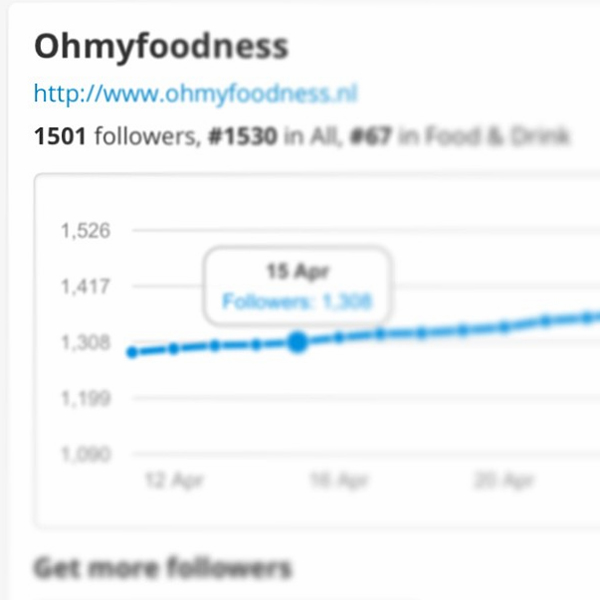600x600 pixels.
Task: Click the first data point on the chart line
Action: 132,352
